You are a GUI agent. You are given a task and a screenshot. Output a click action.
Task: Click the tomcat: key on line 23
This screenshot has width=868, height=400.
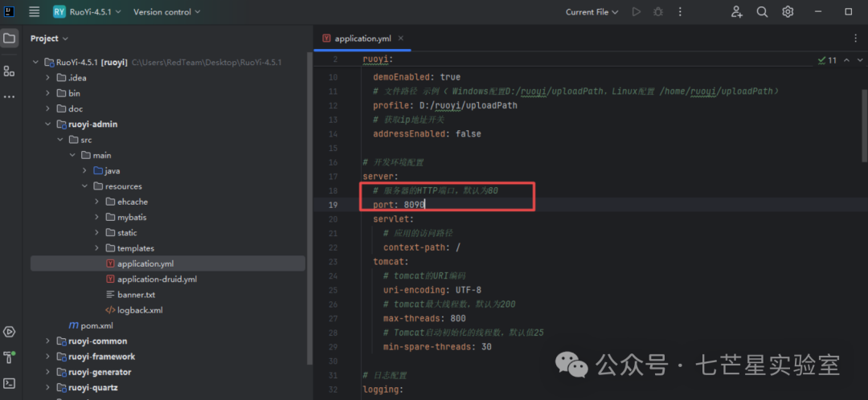(391, 262)
